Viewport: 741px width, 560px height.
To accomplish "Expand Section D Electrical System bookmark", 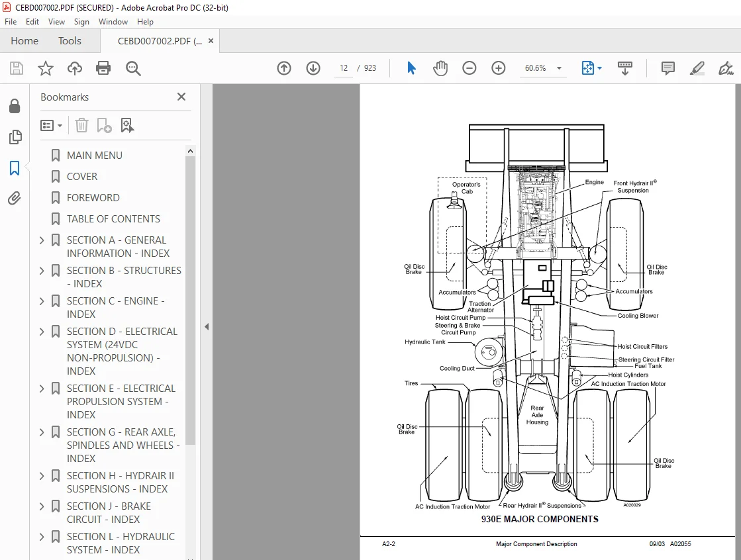I will pos(42,332).
